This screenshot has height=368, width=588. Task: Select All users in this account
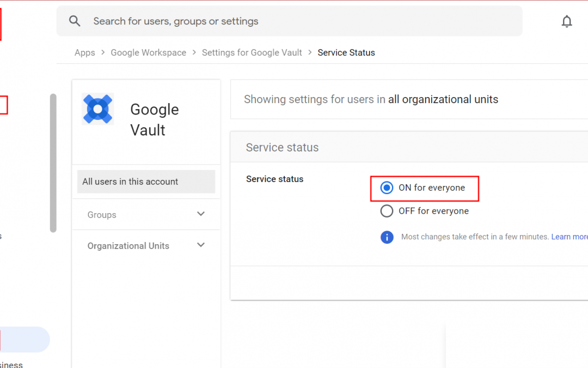click(x=146, y=182)
